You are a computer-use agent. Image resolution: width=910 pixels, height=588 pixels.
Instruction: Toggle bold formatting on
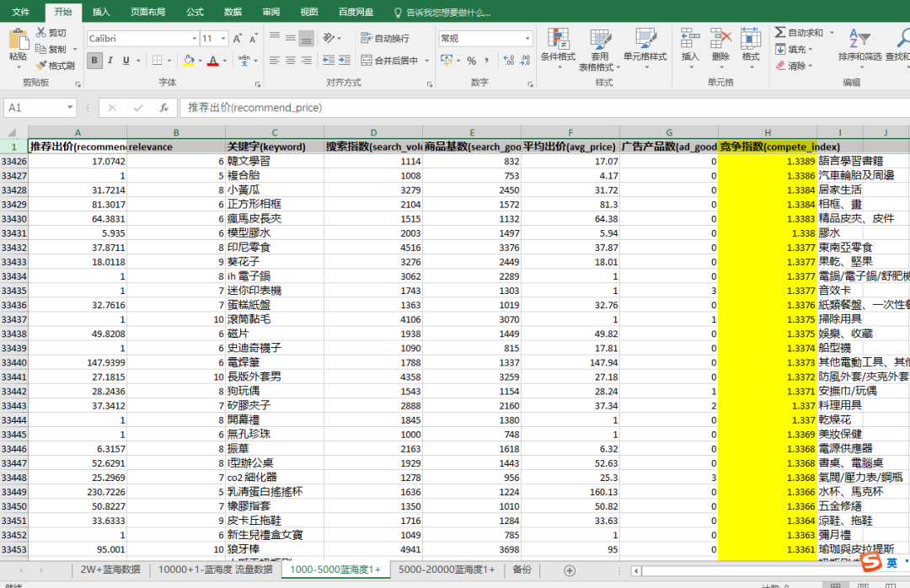pos(95,61)
